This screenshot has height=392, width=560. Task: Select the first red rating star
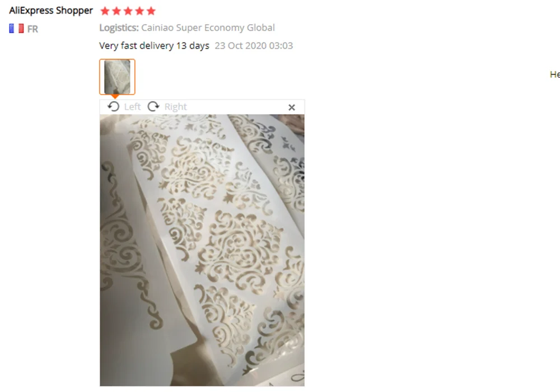[105, 11]
